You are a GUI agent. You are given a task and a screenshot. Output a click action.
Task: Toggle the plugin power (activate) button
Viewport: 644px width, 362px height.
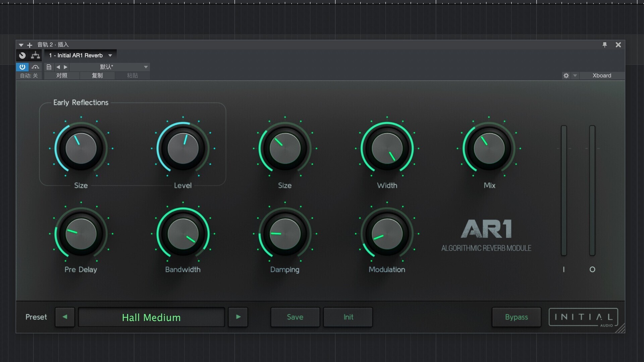22,67
